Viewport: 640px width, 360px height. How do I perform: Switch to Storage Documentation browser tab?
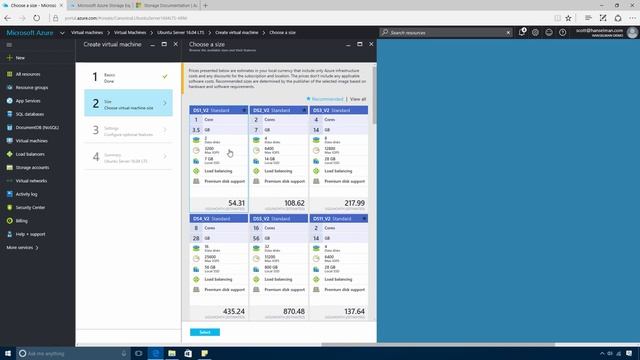pos(167,5)
